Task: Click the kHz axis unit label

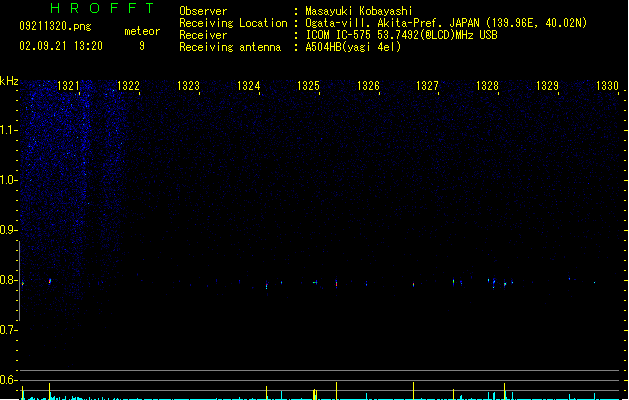Action: pyautogui.click(x=9, y=81)
